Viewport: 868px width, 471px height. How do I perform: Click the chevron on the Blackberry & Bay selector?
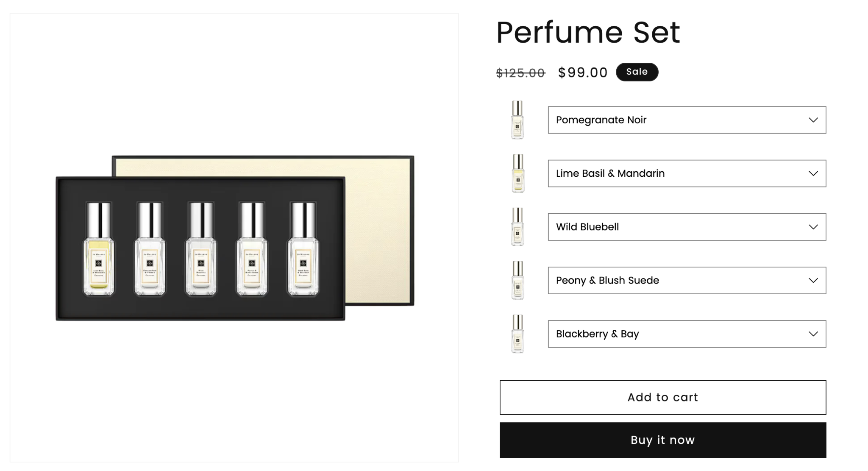[812, 334]
